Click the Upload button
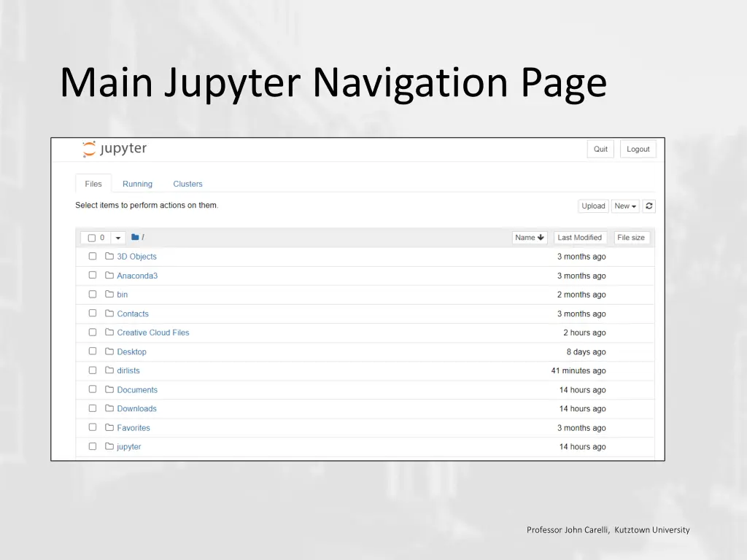 click(593, 206)
